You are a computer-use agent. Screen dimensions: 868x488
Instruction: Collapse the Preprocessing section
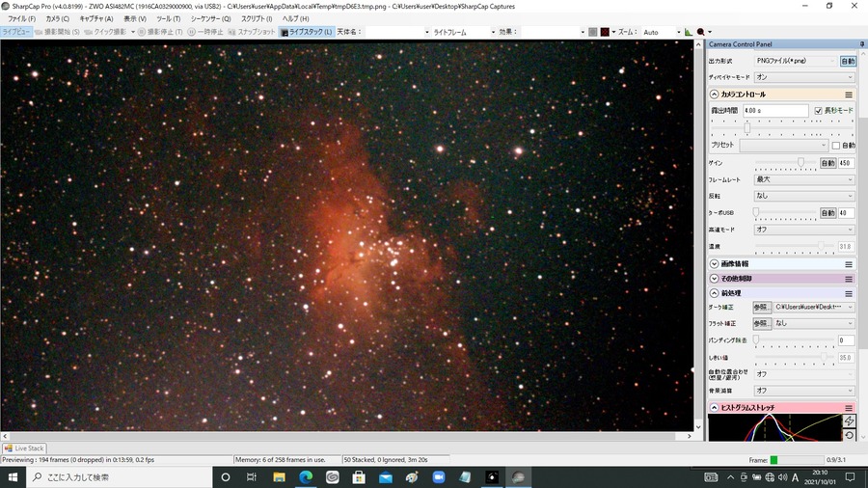[x=714, y=293]
